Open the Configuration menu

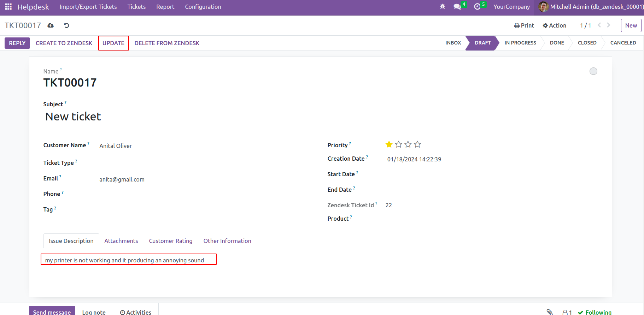tap(203, 7)
